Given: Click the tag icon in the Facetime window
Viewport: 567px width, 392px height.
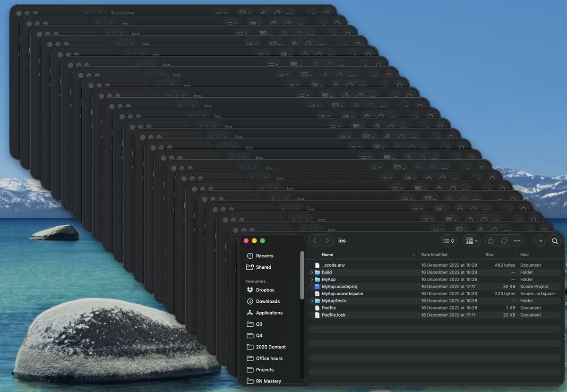Looking at the screenshot, I should click(277, 13).
